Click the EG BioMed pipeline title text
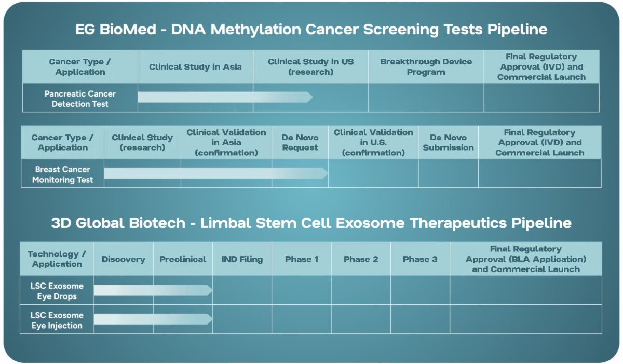This screenshot has height=364, width=623. 311,29
